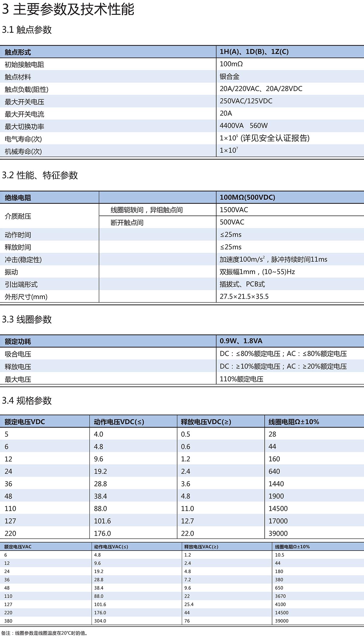Image resolution: width=364 pixels, height=641 pixels.
Task: Click the "110%额定电压" maximum voltage value
Action: [241, 379]
